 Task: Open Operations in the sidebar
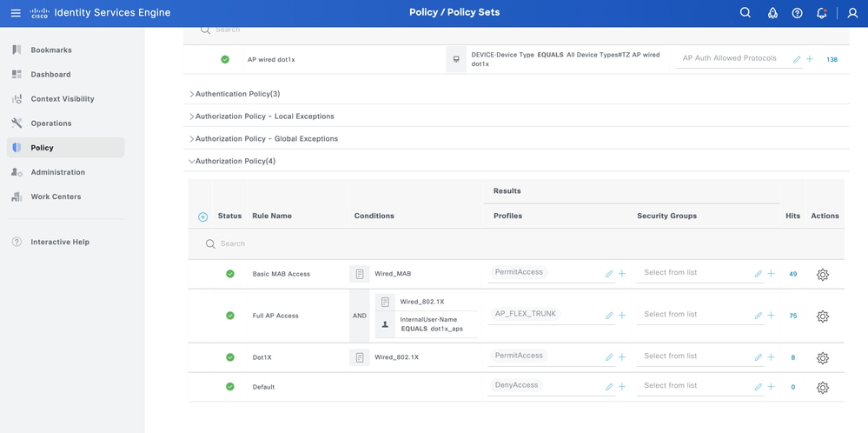click(x=65, y=123)
